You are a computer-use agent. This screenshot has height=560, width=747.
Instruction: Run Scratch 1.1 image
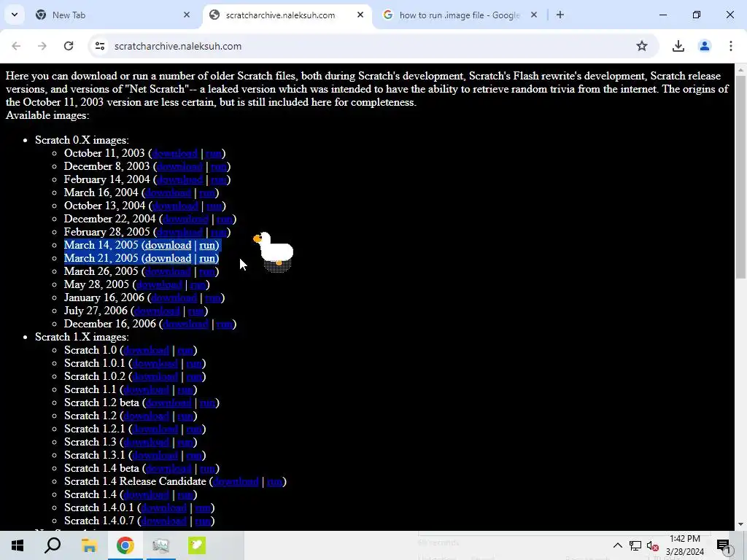[185, 389]
